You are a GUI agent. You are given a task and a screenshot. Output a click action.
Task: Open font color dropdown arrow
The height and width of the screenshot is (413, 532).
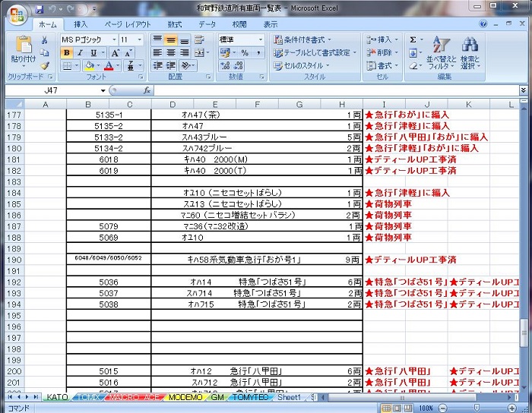118,65
